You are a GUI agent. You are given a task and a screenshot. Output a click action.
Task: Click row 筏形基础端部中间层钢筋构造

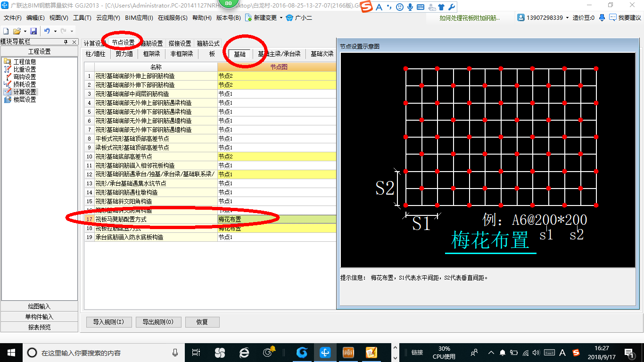click(x=210, y=94)
